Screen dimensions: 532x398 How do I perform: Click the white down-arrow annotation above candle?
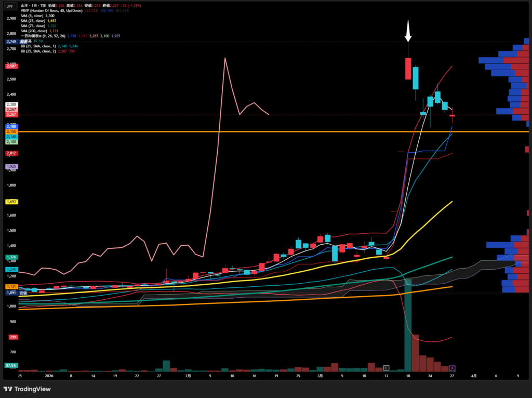(408, 31)
